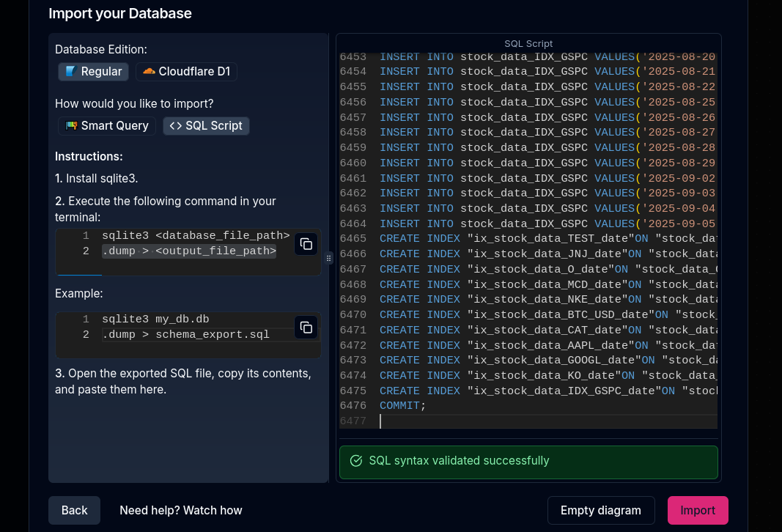Choose Cloudflare D1 edition
Image resolution: width=782 pixels, height=532 pixels.
pyautogui.click(x=186, y=72)
